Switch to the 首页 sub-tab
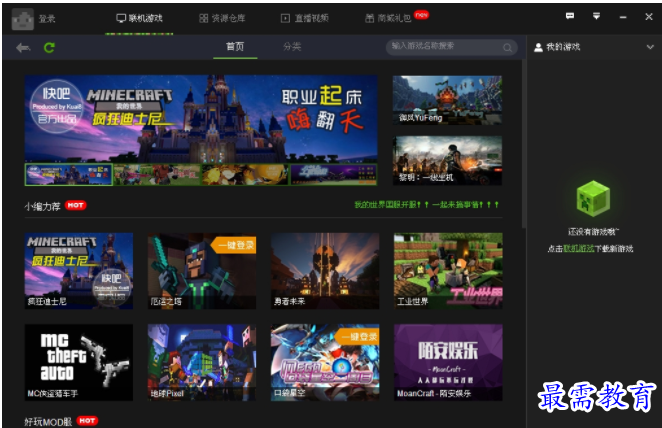The height and width of the screenshot is (428, 662). coord(235,46)
